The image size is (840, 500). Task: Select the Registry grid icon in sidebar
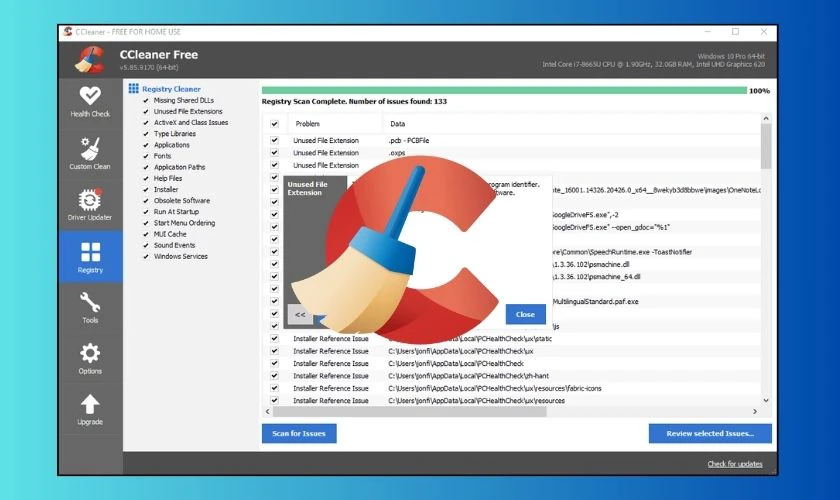[90, 252]
